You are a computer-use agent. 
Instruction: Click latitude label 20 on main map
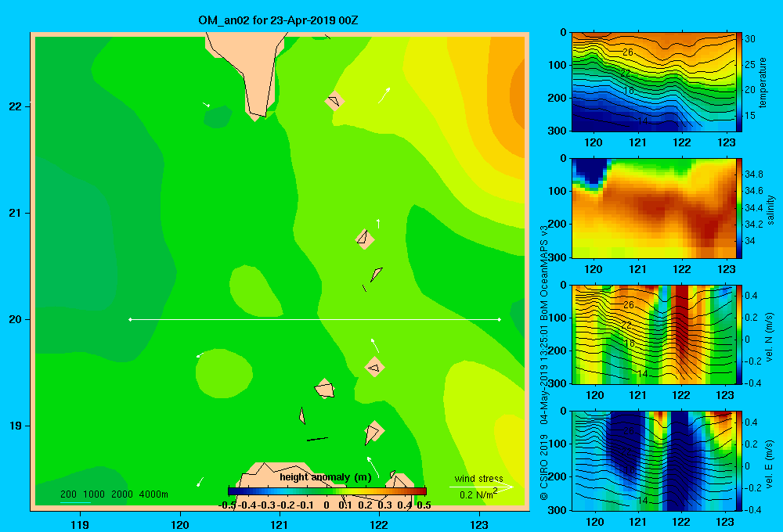pos(16,319)
